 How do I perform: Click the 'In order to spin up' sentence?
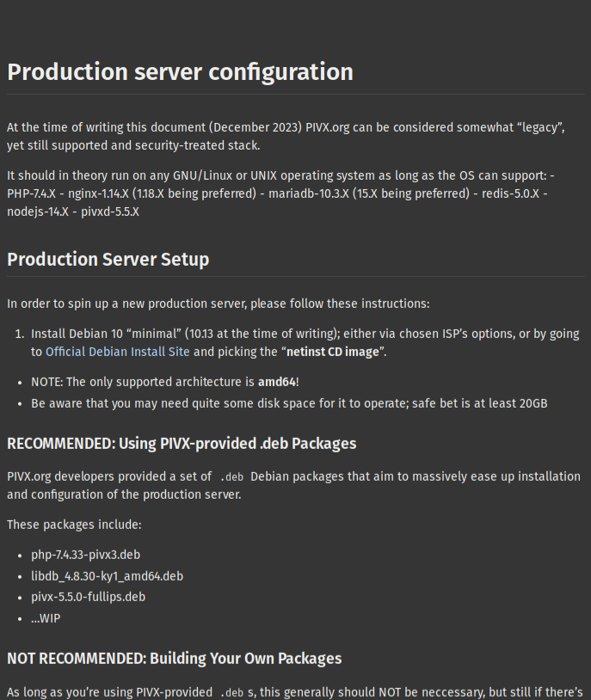[x=218, y=304]
